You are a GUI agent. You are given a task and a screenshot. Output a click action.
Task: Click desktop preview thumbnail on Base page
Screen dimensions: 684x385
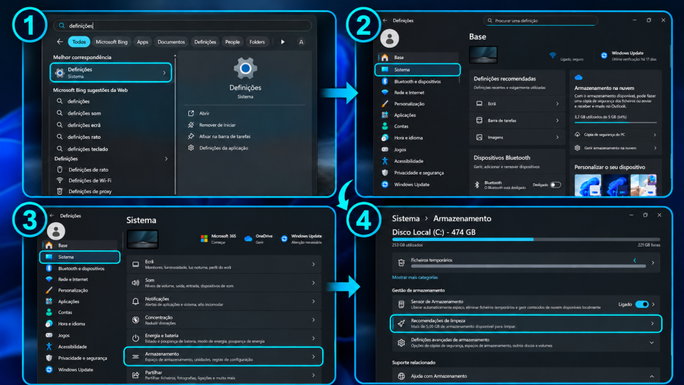pyautogui.click(x=483, y=55)
